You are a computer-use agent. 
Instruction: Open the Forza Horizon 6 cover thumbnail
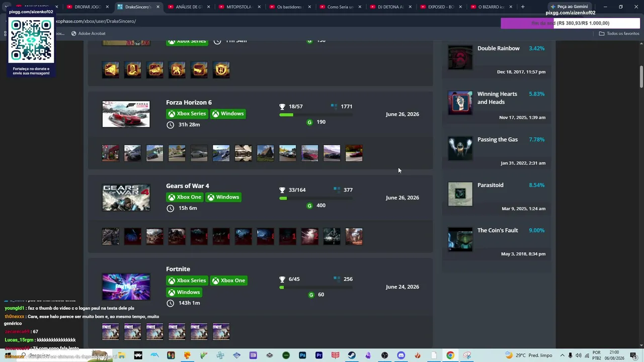tap(126, 114)
